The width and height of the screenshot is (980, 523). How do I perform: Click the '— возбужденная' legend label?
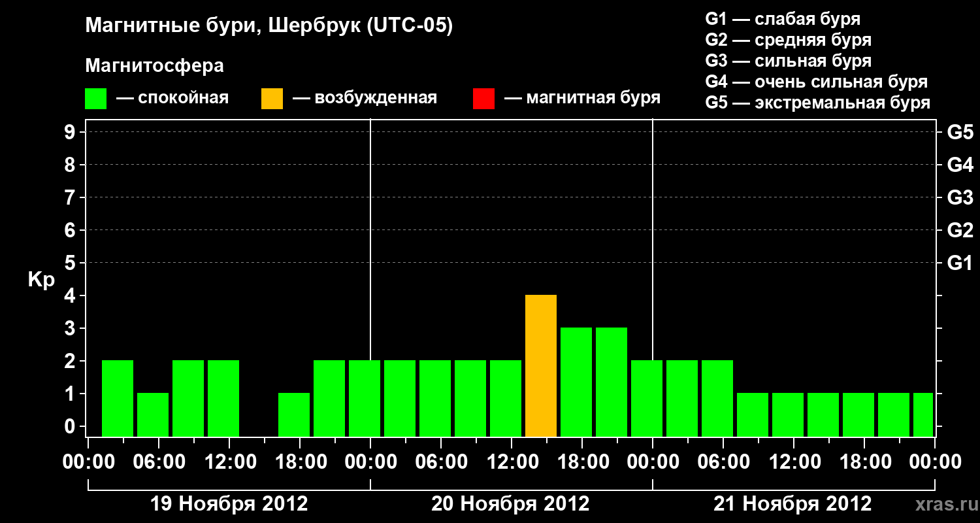[x=365, y=98]
